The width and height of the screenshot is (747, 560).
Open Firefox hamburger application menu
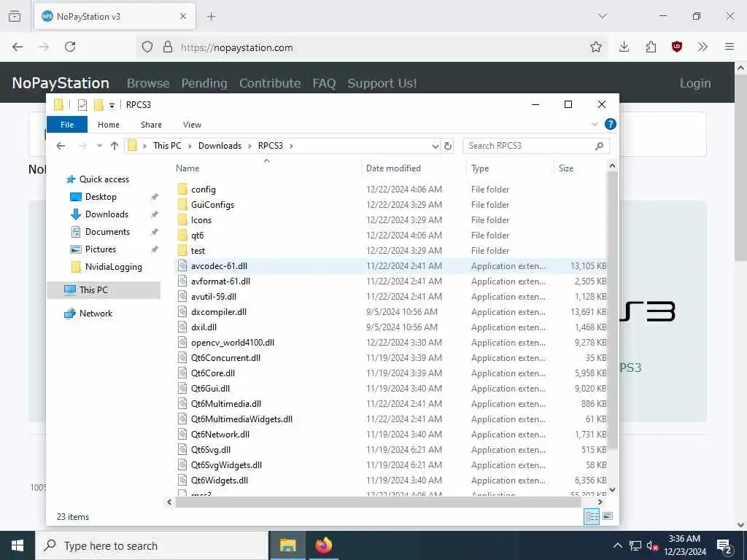[729, 47]
